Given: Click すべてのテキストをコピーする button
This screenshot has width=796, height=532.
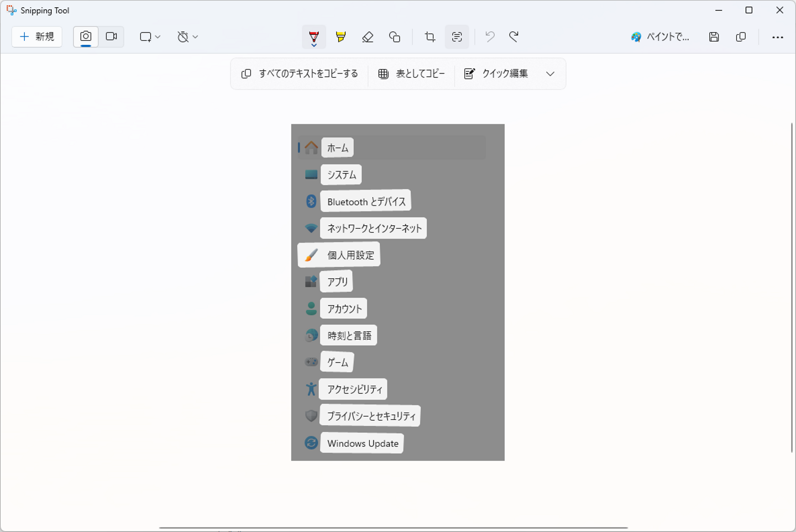Looking at the screenshot, I should [300, 74].
